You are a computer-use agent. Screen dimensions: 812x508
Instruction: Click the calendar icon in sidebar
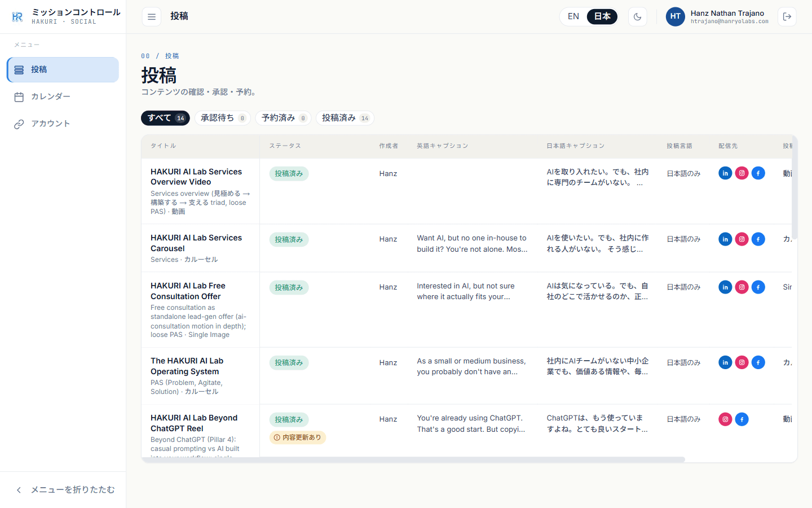click(19, 97)
